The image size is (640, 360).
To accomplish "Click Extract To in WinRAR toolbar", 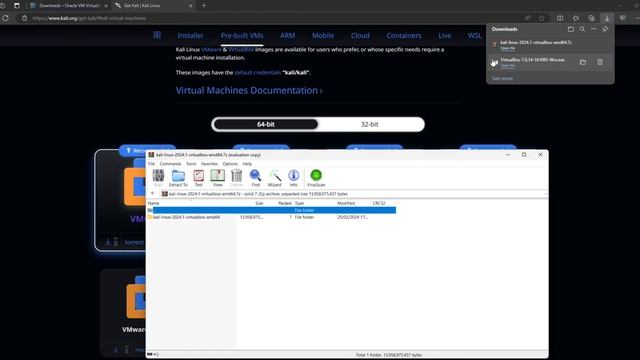I will (178, 178).
